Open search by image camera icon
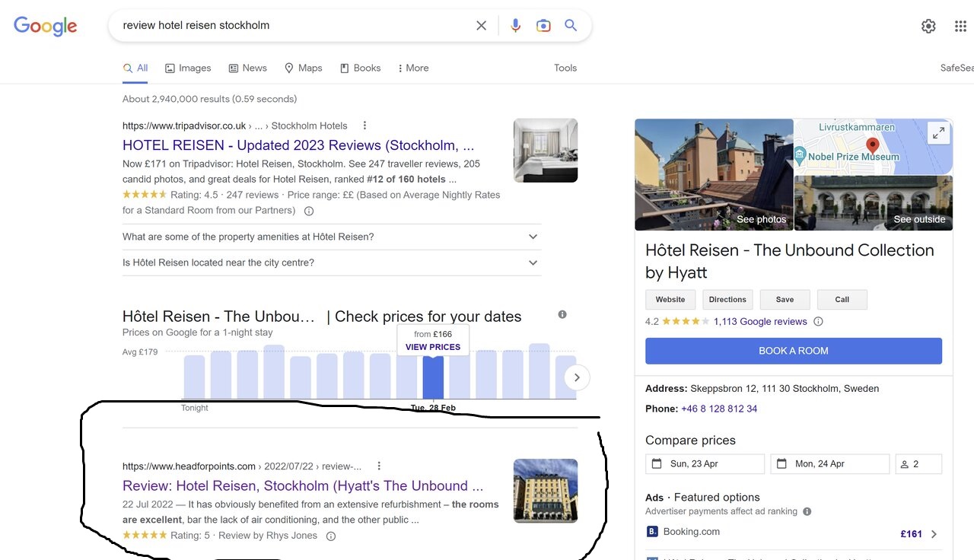 543,26
